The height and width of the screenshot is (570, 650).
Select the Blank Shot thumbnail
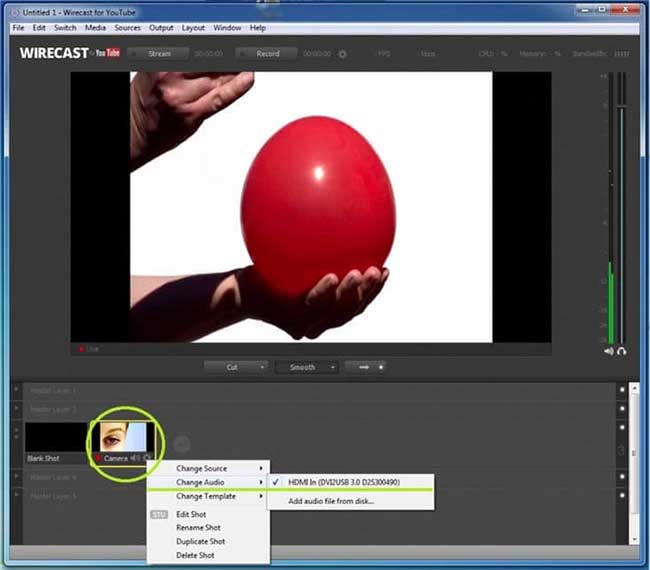pyautogui.click(x=54, y=436)
